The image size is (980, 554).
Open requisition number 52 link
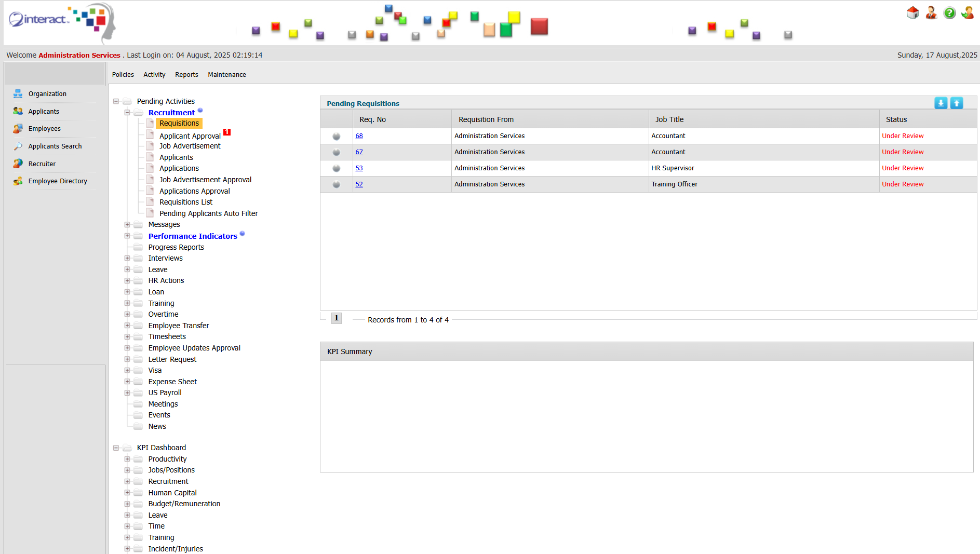click(x=359, y=184)
